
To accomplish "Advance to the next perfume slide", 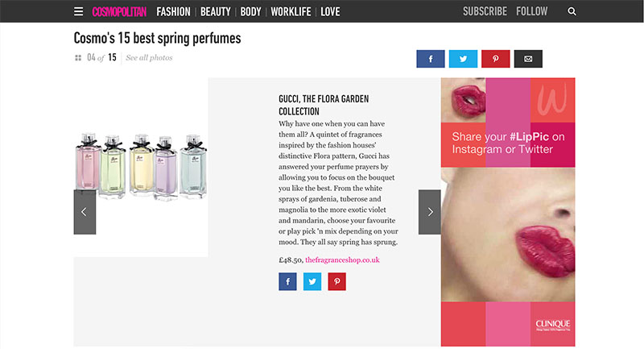I will click(430, 212).
